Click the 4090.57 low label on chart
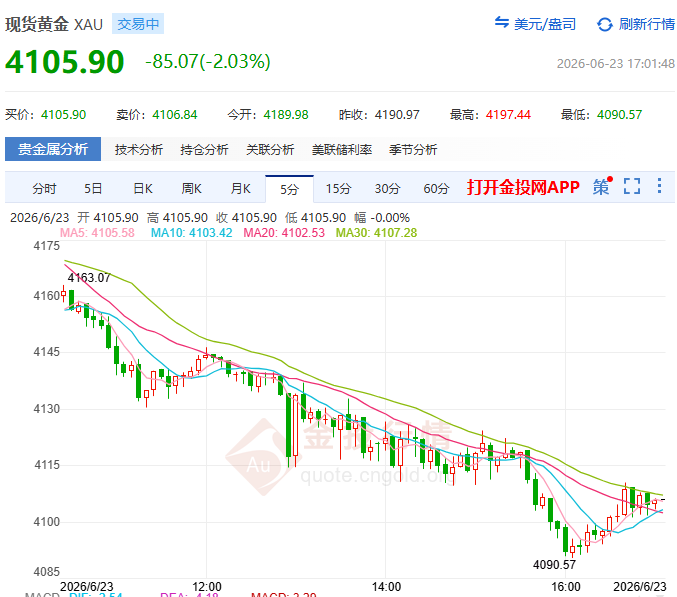 coord(554,565)
